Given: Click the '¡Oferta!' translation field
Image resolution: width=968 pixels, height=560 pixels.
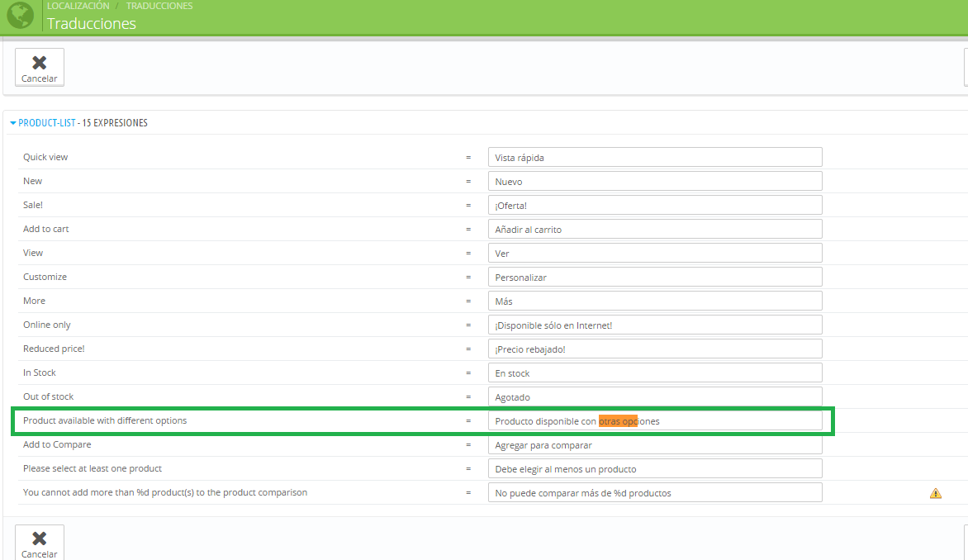Looking at the screenshot, I should tap(654, 205).
